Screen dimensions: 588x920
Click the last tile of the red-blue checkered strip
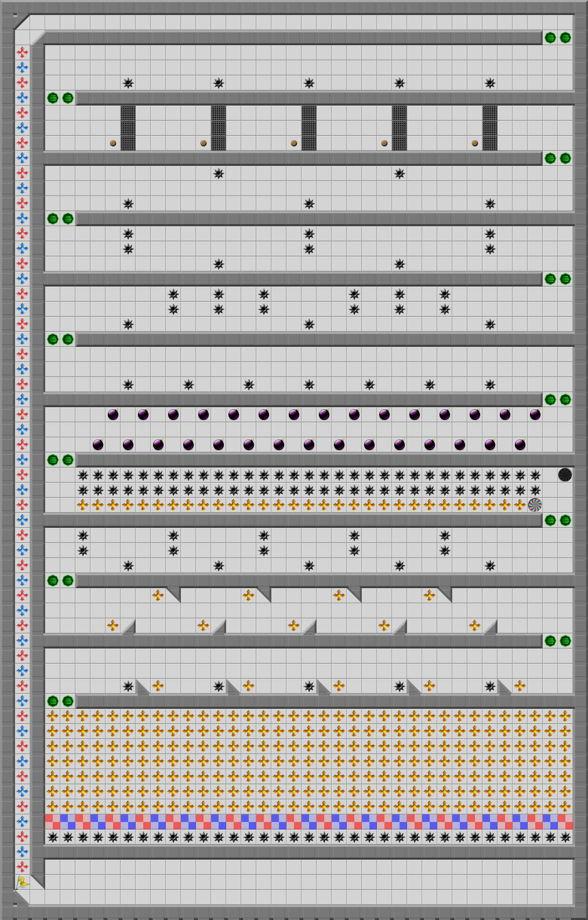point(565,822)
